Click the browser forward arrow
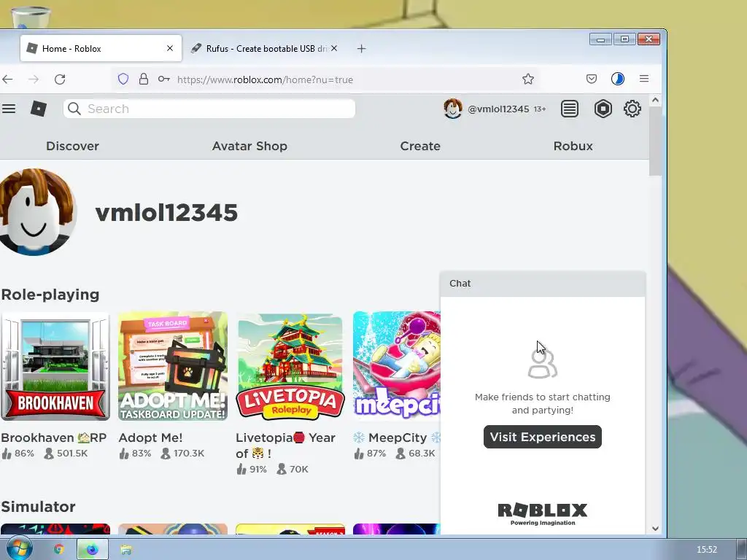 tap(34, 79)
